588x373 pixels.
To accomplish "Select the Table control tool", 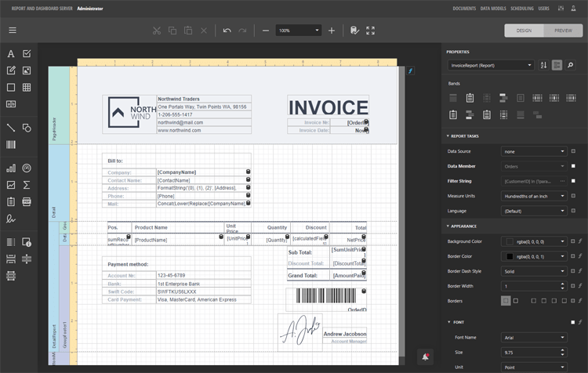I will 27,88.
